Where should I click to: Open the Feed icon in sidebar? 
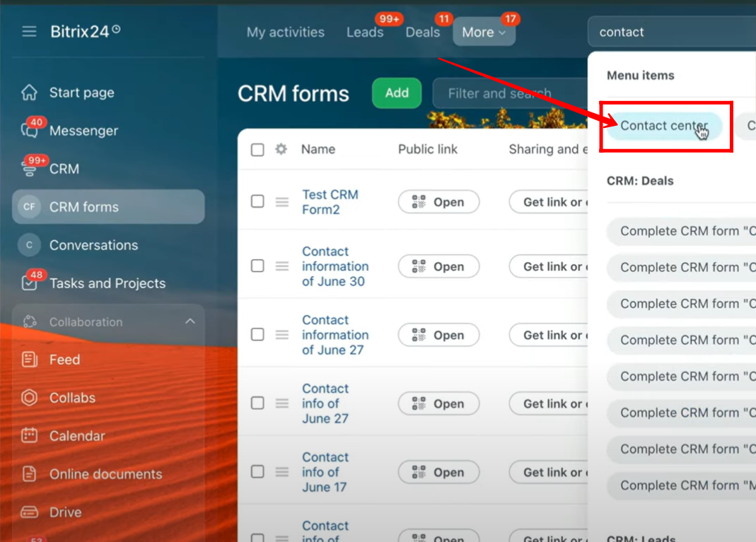point(29,360)
